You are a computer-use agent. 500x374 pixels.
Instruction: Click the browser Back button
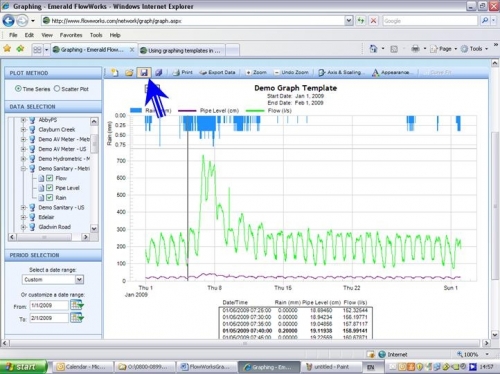click(8, 21)
